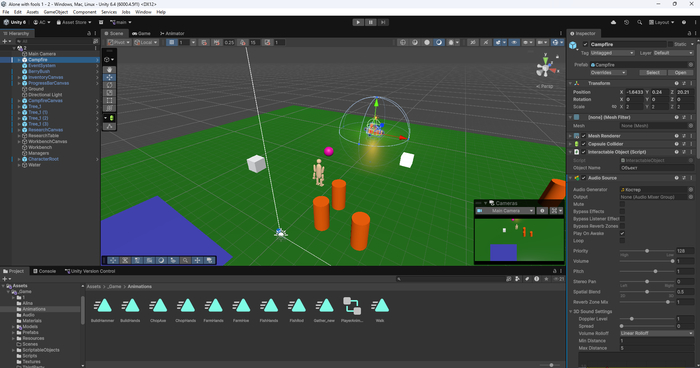Open the Cloud services icon
Viewport: 700px width, 368px height.
pos(613,22)
